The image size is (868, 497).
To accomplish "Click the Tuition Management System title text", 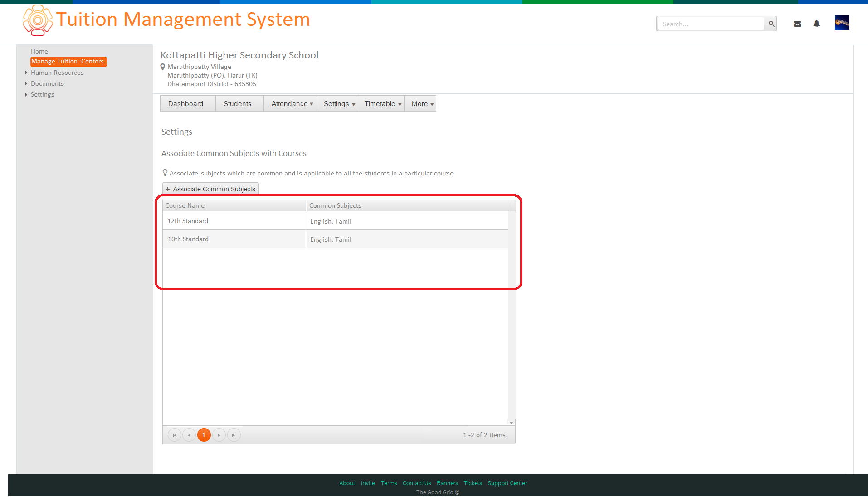I will (x=183, y=19).
